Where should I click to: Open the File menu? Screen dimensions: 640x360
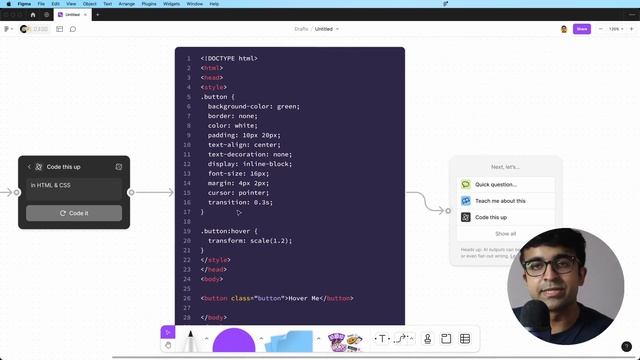click(x=41, y=4)
